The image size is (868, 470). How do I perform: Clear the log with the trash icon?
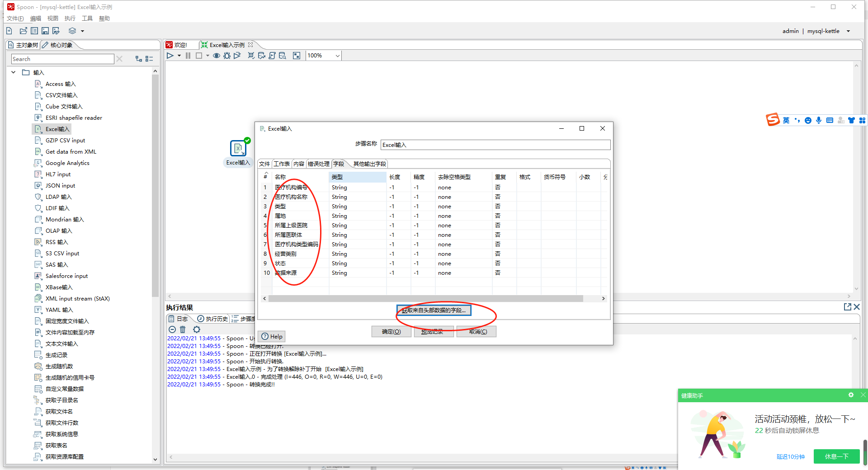(x=183, y=329)
